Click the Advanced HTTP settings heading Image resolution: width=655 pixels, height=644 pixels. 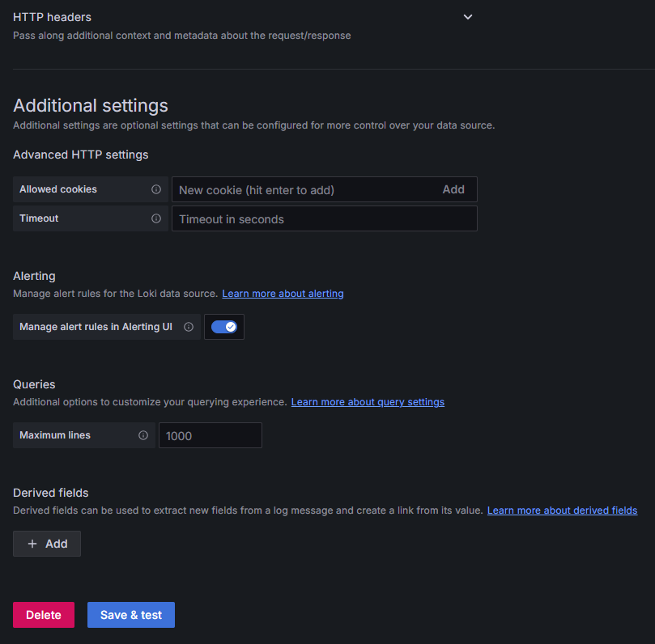tap(81, 155)
